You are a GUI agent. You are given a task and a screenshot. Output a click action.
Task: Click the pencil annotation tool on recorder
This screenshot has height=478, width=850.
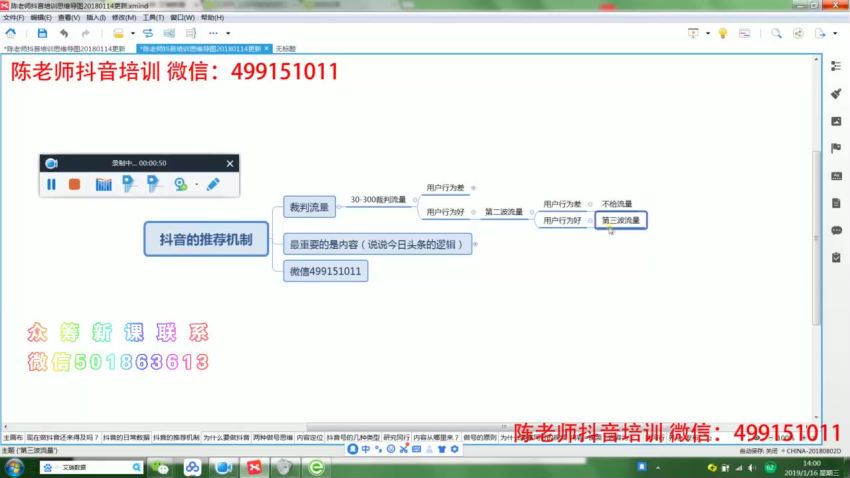pyautogui.click(x=213, y=184)
